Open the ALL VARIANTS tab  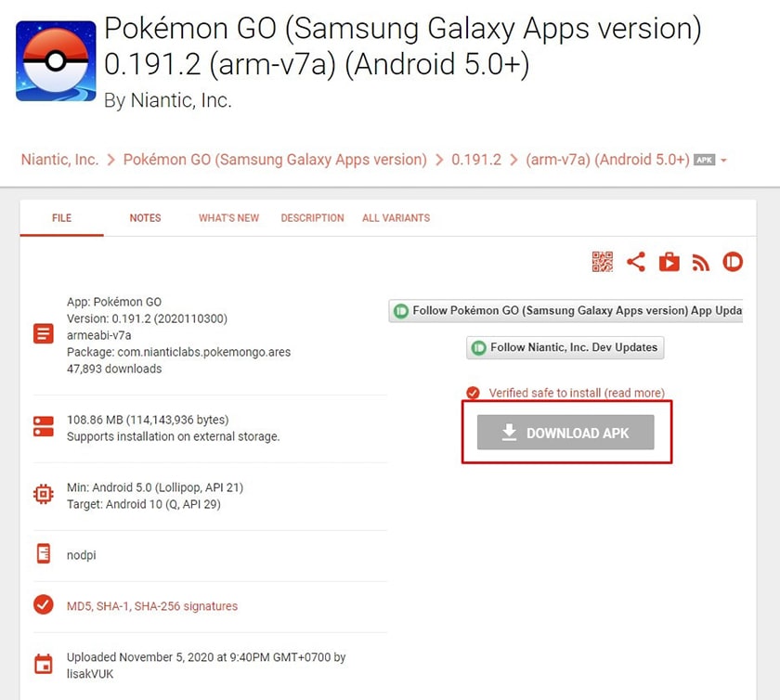pos(396,218)
